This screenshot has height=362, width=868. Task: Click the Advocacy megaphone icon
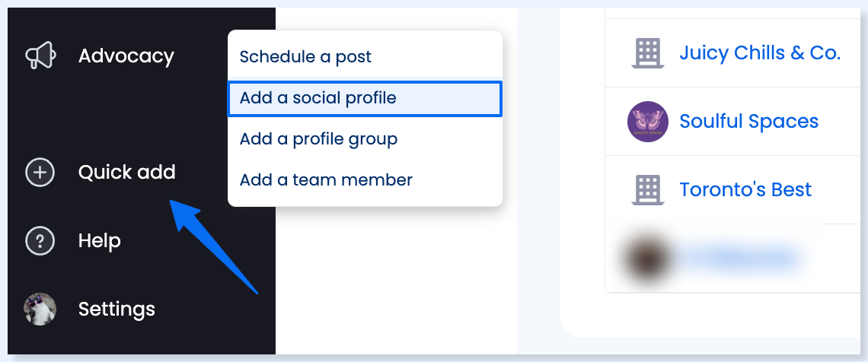(x=40, y=56)
